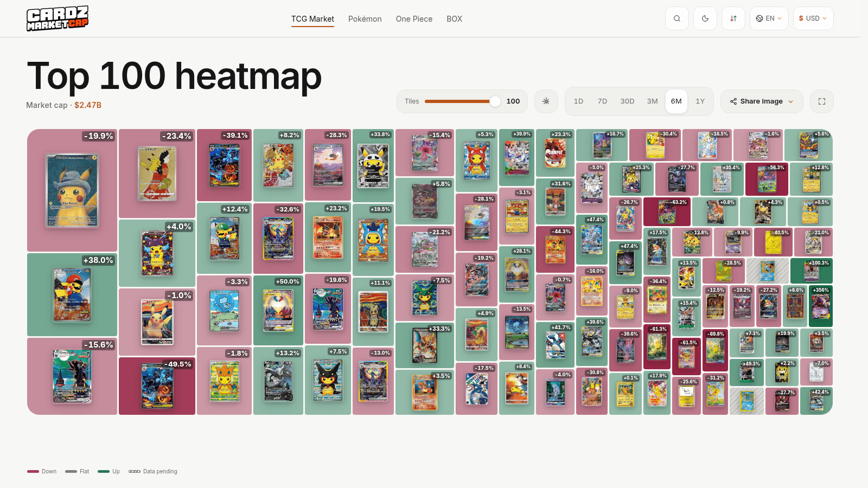Open the +12.4% Luigi Pikachu tile
868x488 pixels.
click(x=224, y=239)
